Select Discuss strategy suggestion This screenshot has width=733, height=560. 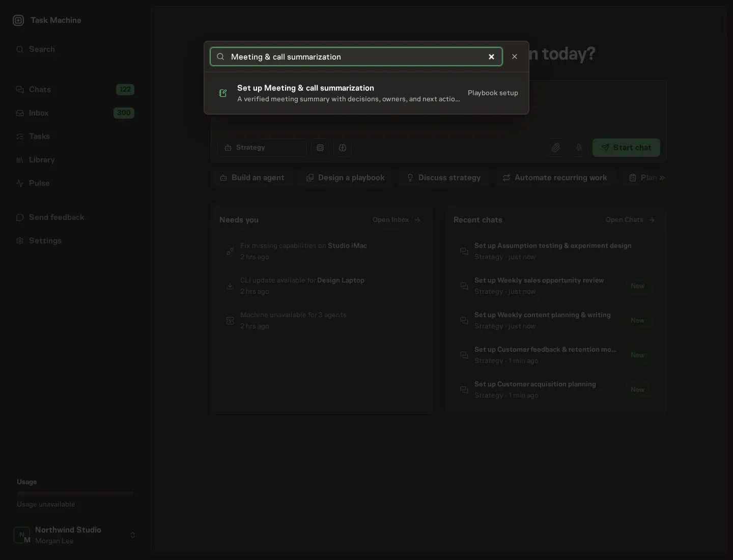pos(443,178)
